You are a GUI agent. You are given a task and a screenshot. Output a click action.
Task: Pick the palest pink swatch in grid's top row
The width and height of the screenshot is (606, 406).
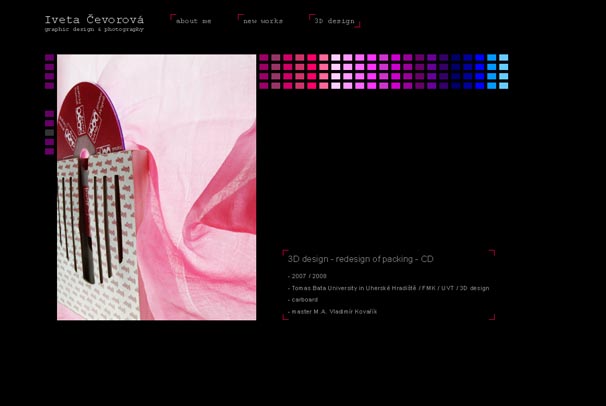click(x=336, y=58)
